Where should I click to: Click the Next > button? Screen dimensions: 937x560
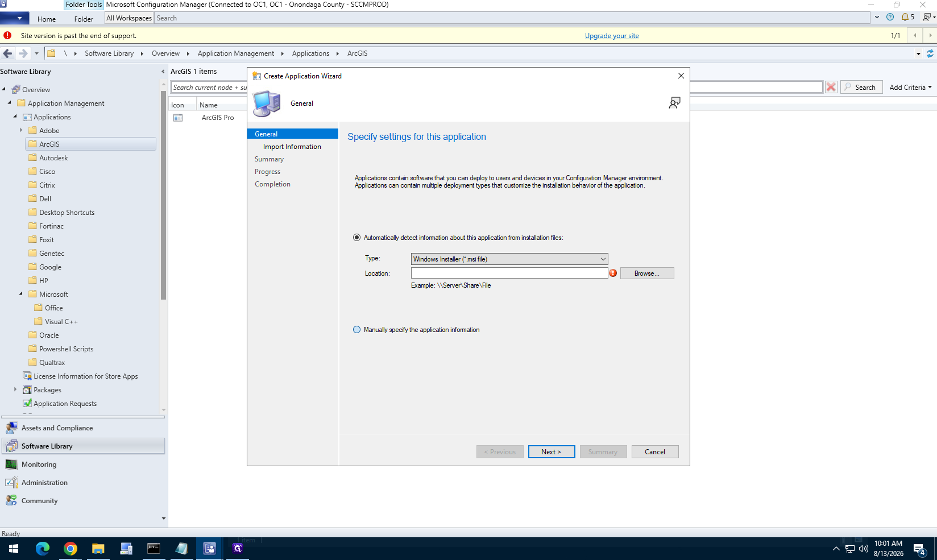point(552,452)
